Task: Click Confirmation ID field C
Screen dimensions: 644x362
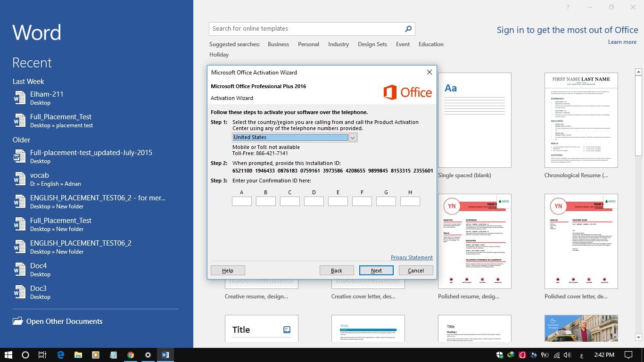Action: click(x=290, y=201)
